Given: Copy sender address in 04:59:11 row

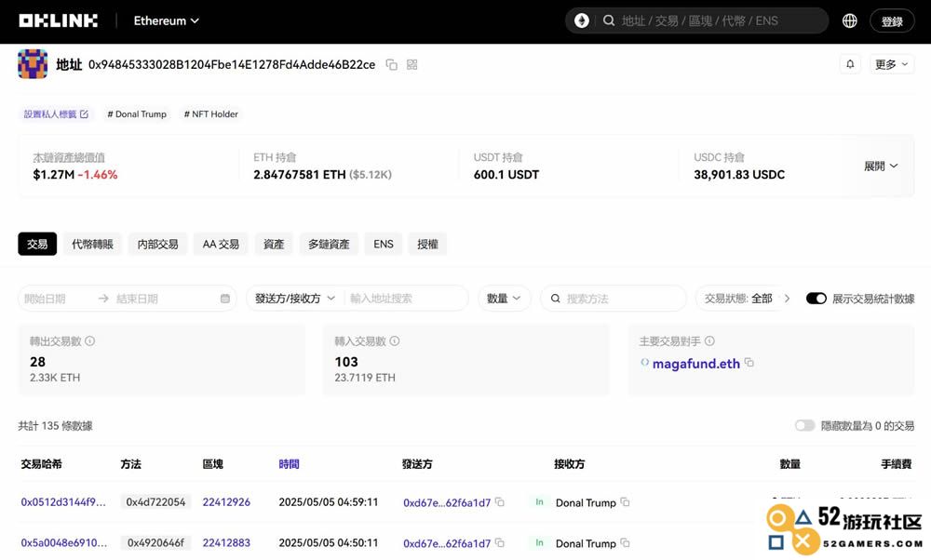Looking at the screenshot, I should point(500,502).
